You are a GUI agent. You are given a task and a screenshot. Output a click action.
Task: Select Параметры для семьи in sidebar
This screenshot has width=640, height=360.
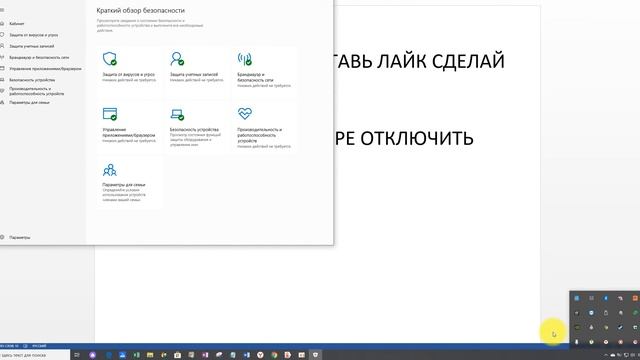point(29,102)
